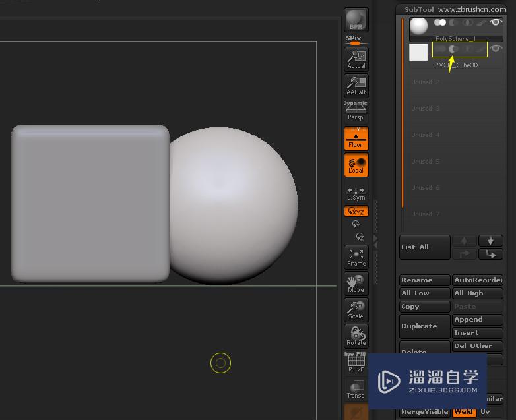This screenshot has height=420, width=516.
Task: Click the Copy subtool button
Action: (424, 306)
